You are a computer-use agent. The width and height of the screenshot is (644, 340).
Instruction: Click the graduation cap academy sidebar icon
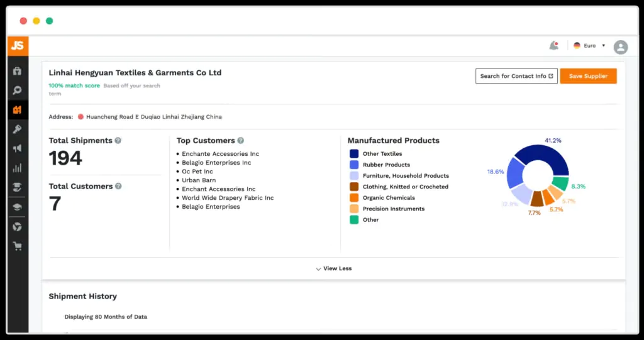(x=18, y=207)
